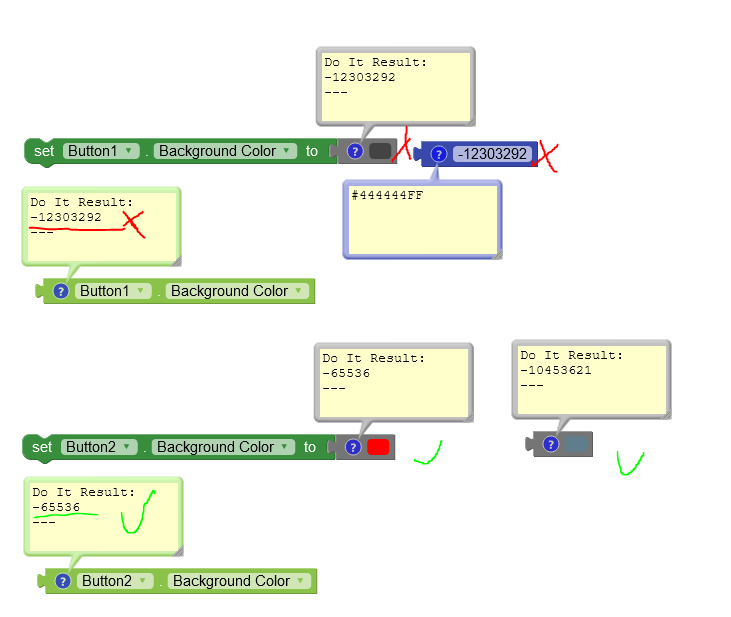Click resize handle of #444444FF comment bubble
The image size is (731, 617).
pyautogui.click(x=498, y=255)
